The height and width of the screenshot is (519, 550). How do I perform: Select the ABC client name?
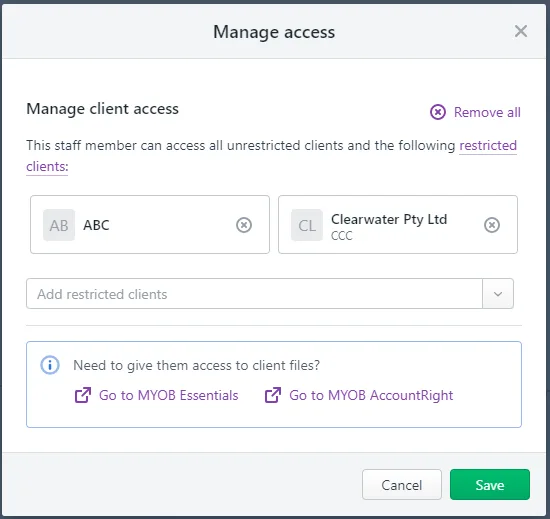pyautogui.click(x=96, y=225)
